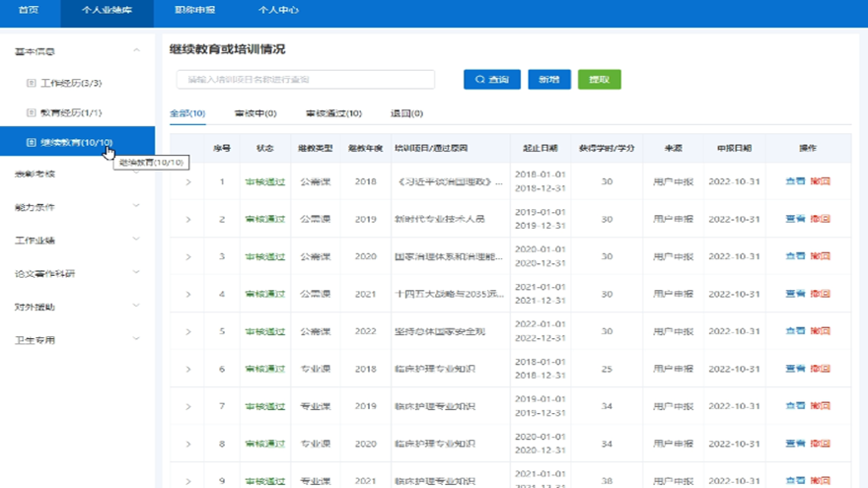868x488 pixels.
Task: Open 职称申报 in the top navigation
Action: (194, 10)
